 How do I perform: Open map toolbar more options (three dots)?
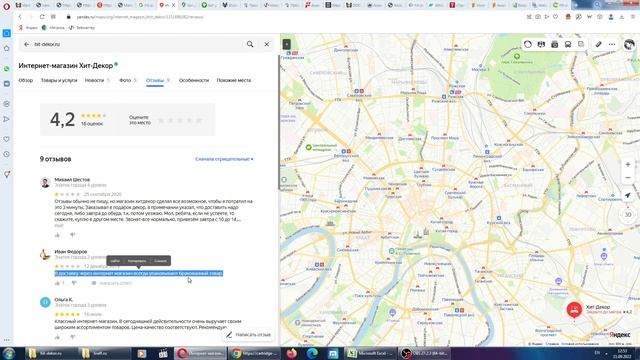tap(612, 44)
